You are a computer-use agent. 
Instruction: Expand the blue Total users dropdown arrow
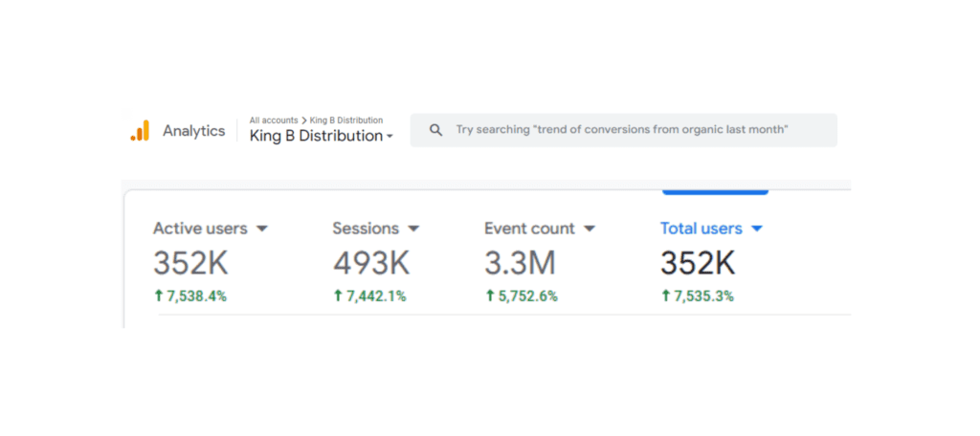coord(756,229)
